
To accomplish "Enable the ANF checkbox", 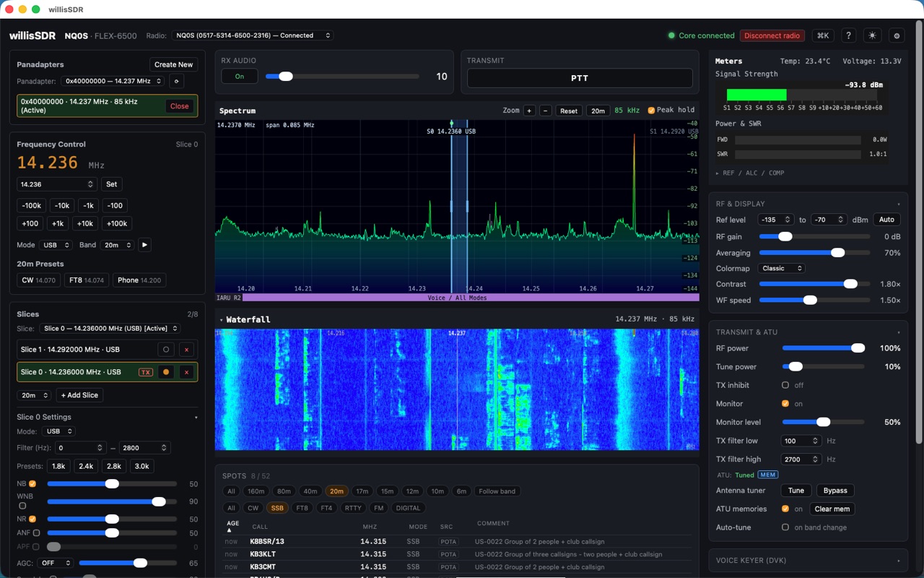I will (36, 532).
